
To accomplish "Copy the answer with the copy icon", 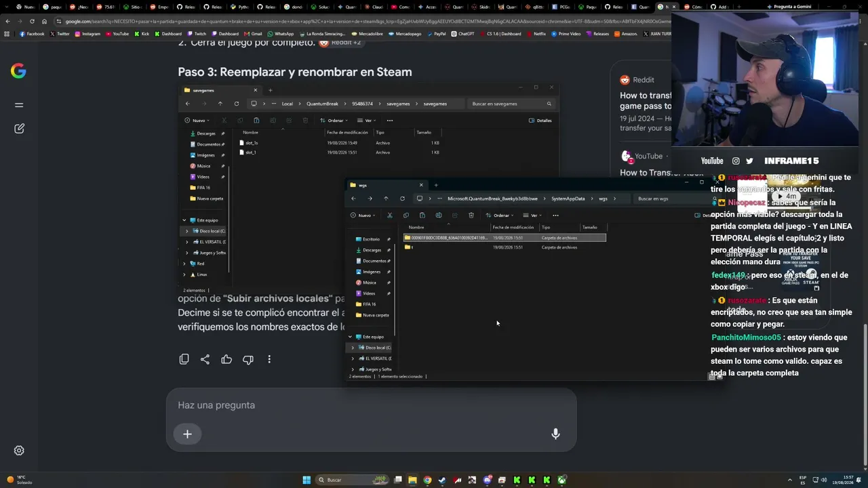I will 184,359.
